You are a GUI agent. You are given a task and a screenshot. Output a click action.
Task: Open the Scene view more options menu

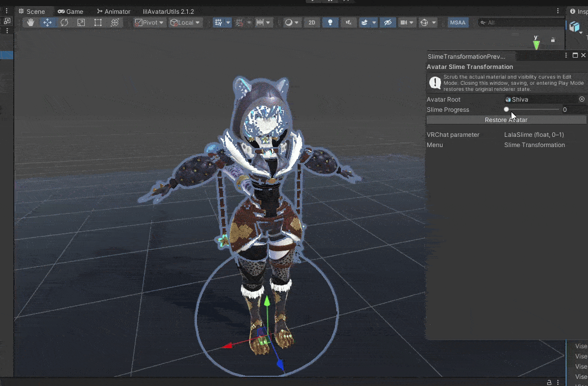tap(557, 11)
